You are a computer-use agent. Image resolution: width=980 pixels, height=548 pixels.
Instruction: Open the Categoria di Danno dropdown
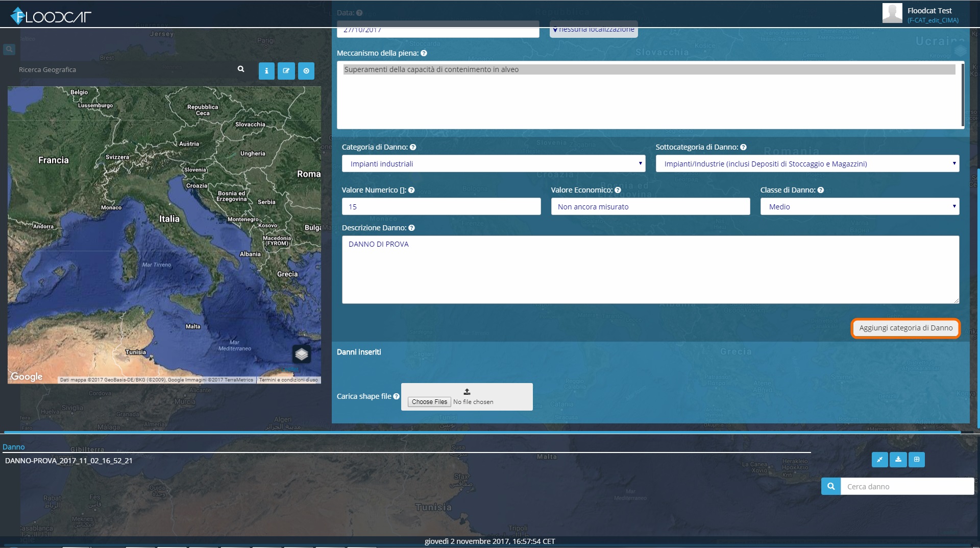click(494, 163)
